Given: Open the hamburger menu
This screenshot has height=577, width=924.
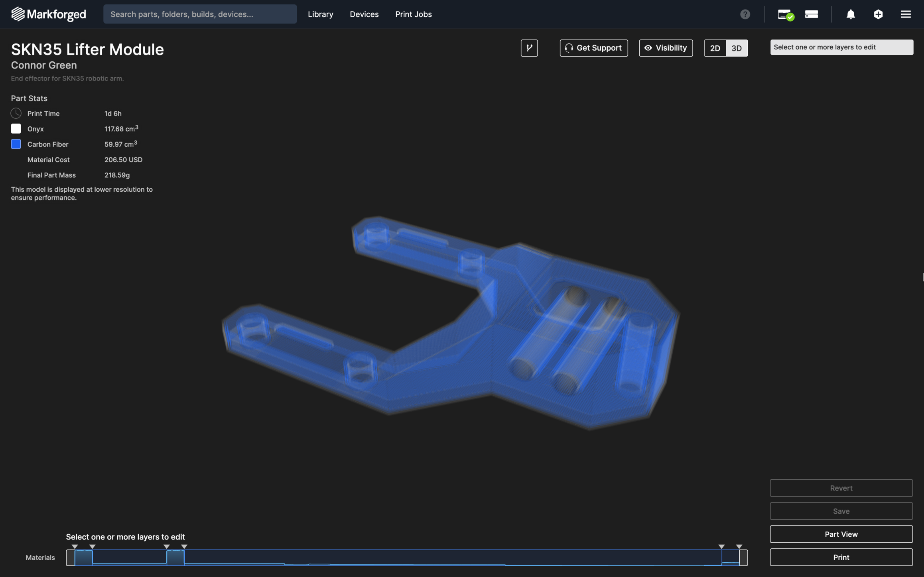Looking at the screenshot, I should coord(905,14).
